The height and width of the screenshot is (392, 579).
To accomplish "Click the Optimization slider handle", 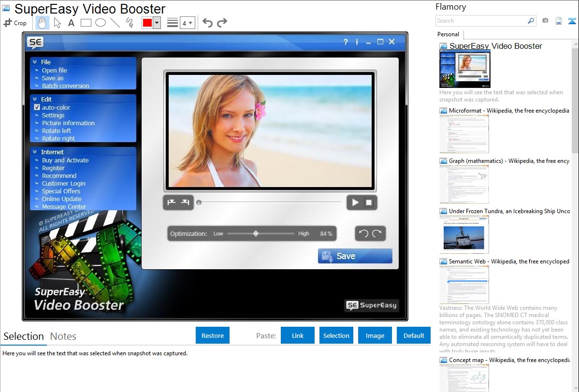I will (256, 233).
